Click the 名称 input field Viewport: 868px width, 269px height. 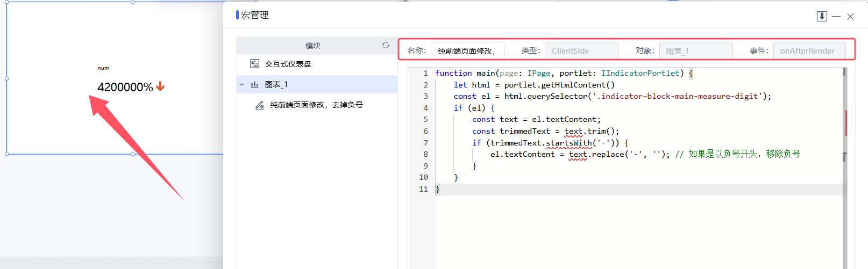pos(467,50)
